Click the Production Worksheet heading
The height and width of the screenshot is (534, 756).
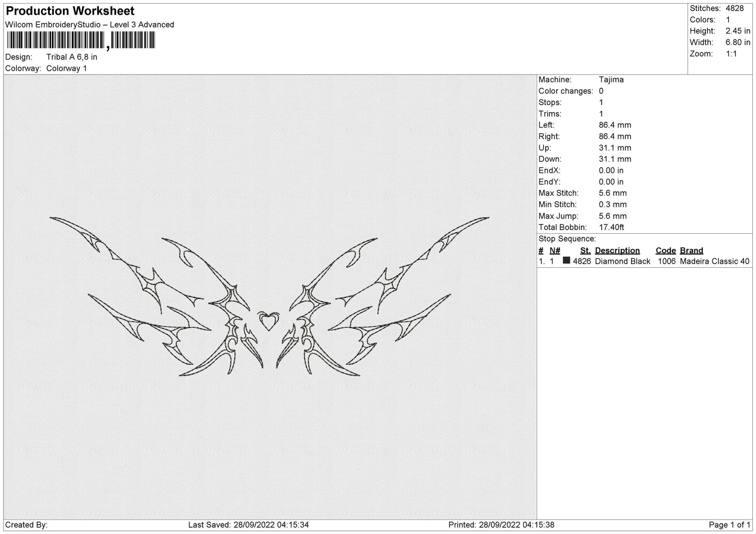(x=70, y=11)
